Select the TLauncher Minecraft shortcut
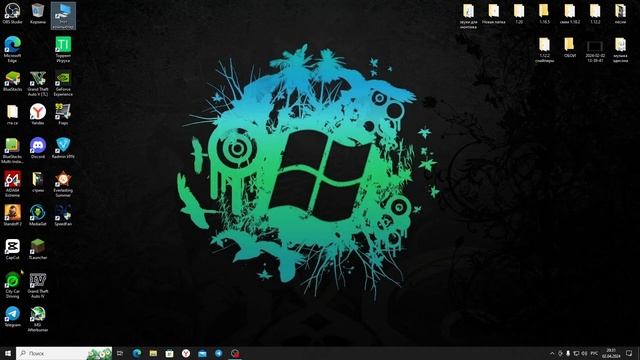Screen dimensions: 640x360 click(x=38, y=249)
